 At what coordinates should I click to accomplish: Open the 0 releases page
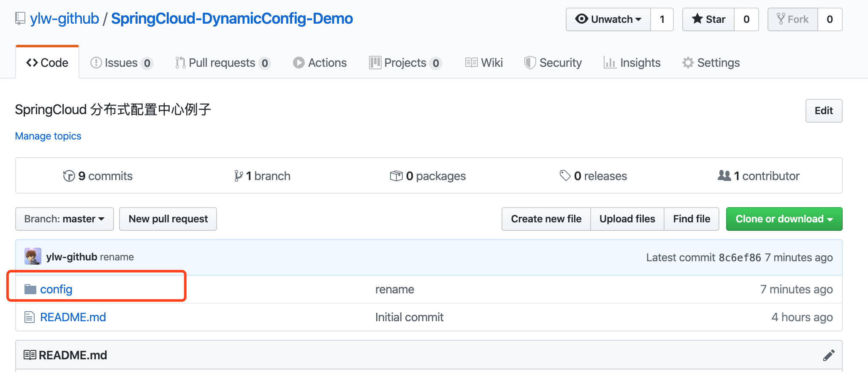(593, 176)
